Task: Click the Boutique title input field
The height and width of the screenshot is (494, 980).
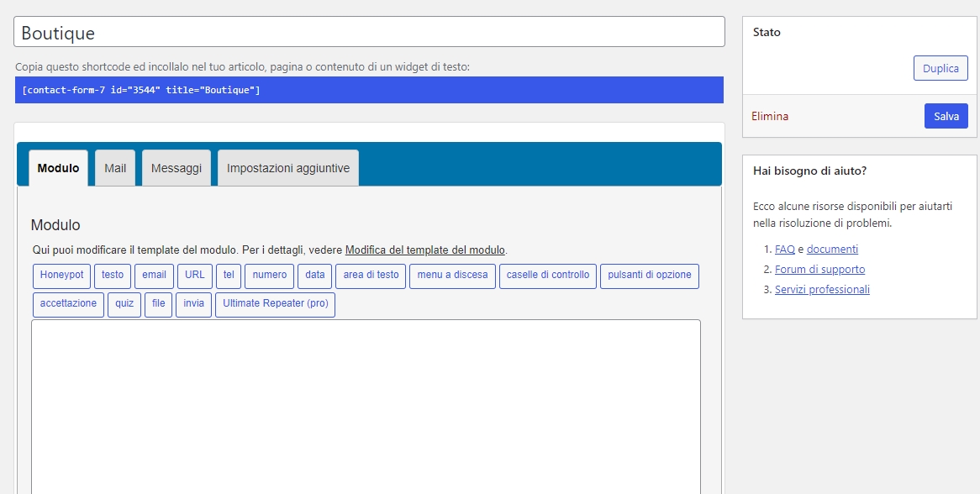Action: pos(369,33)
